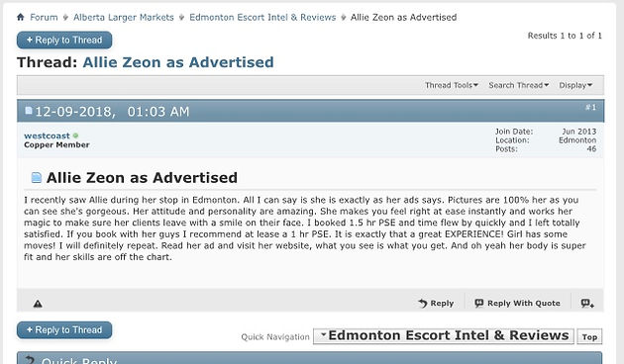Open Edmonton Escort Intel & Reviews breadcrumb
624x364 pixels.
coord(262,18)
